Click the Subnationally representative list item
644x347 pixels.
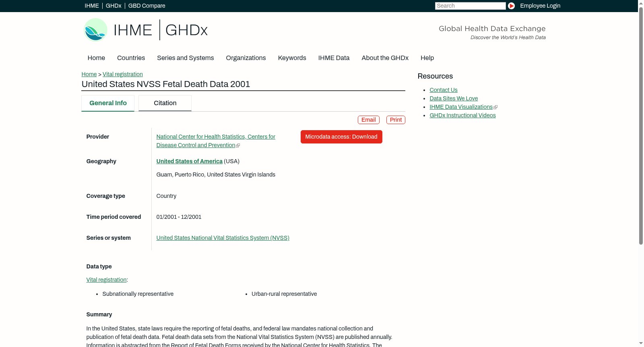click(x=138, y=294)
